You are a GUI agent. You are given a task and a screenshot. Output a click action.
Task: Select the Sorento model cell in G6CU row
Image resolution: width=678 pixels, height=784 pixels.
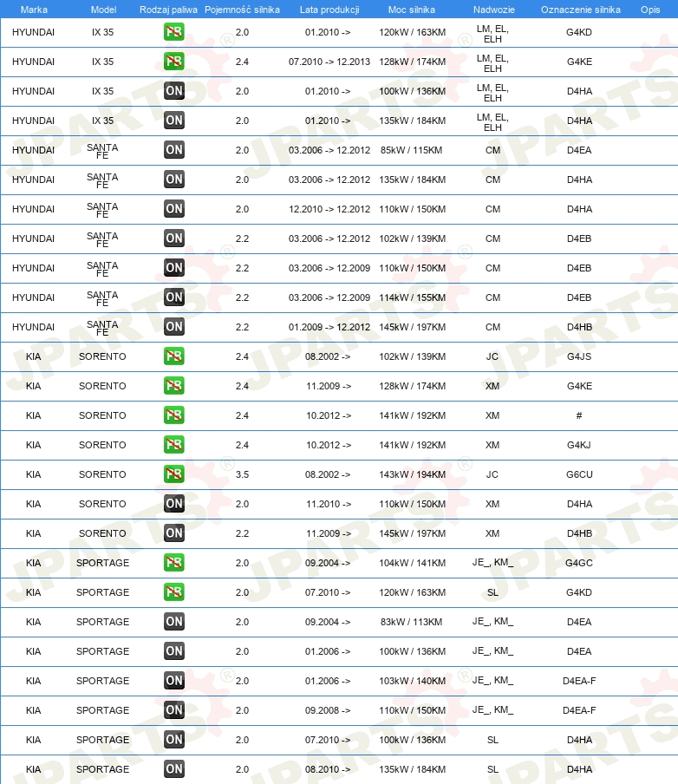click(102, 474)
